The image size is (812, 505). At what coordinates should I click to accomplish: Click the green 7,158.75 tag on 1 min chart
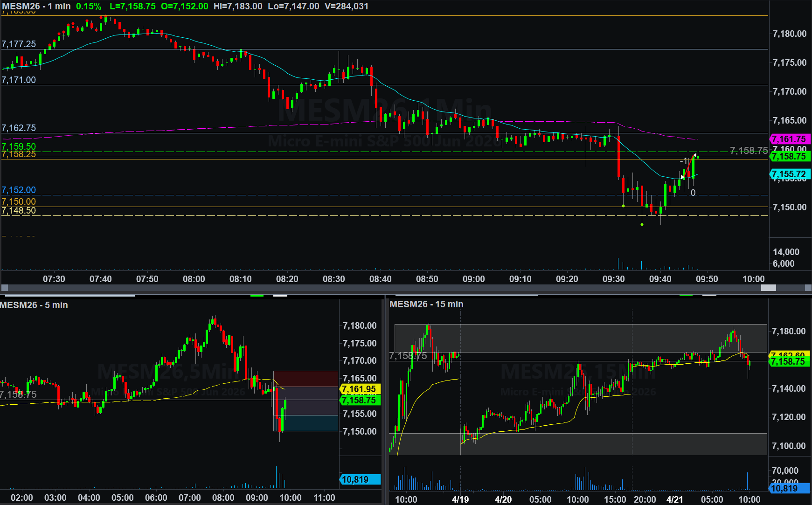pyautogui.click(x=789, y=156)
